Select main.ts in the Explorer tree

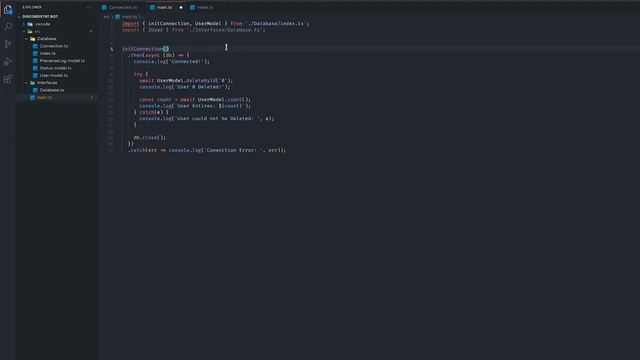[44, 98]
